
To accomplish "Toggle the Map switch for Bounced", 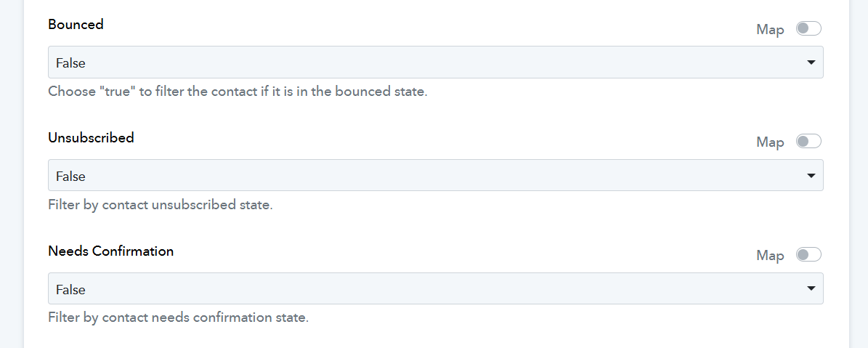I will click(808, 28).
